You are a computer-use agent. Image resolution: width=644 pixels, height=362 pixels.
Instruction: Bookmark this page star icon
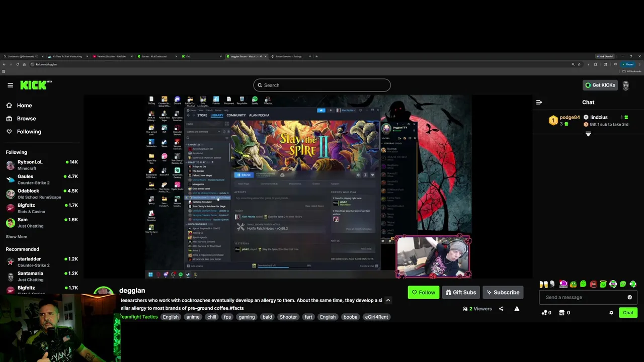click(579, 64)
